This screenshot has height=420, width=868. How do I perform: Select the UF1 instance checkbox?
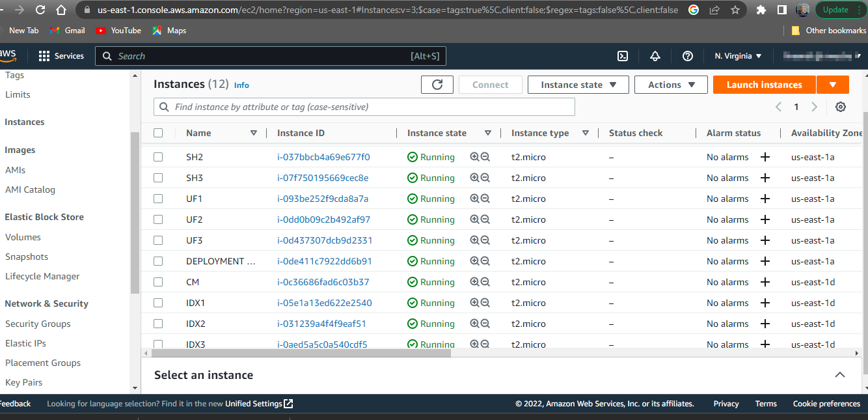coord(158,199)
